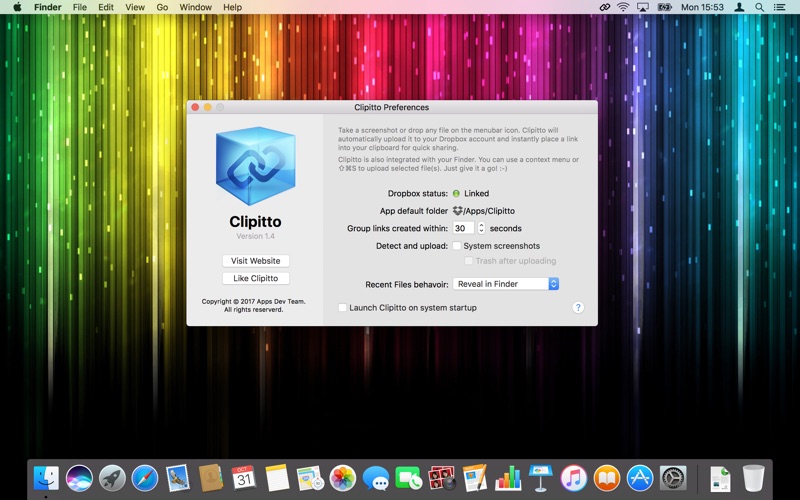
Task: Click the menu bar clock Mon 15:53
Action: pyautogui.click(x=702, y=7)
